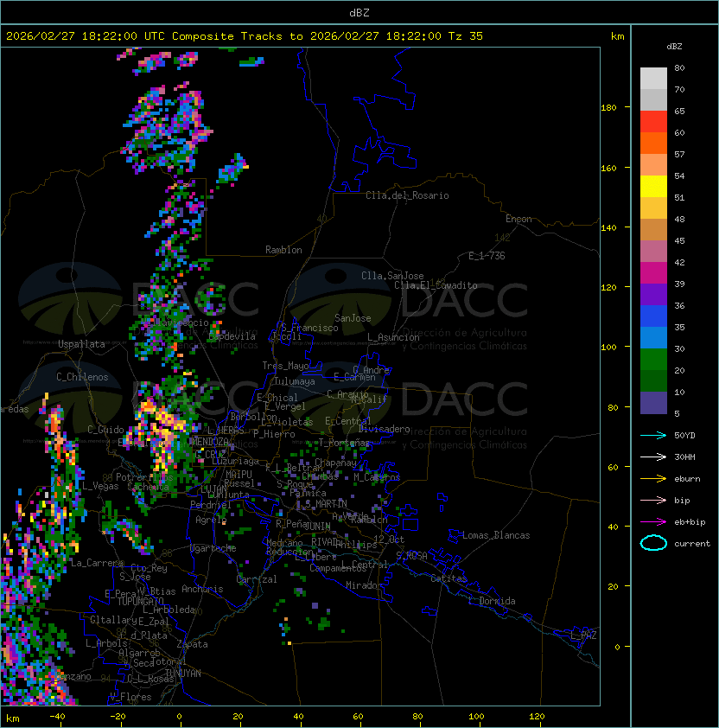
Task: Click the 'L_Dormida' map label
Action: pos(492,601)
